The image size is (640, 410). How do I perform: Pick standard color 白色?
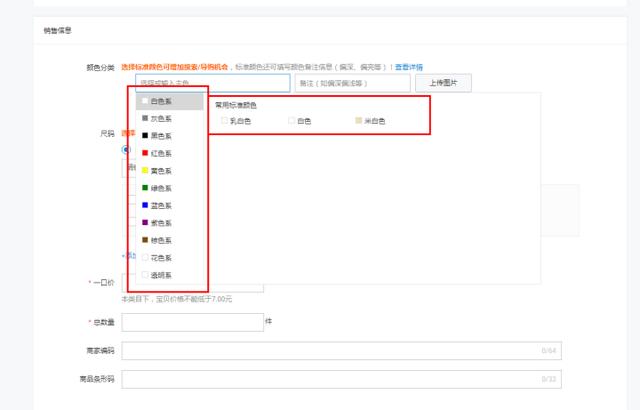point(300,121)
